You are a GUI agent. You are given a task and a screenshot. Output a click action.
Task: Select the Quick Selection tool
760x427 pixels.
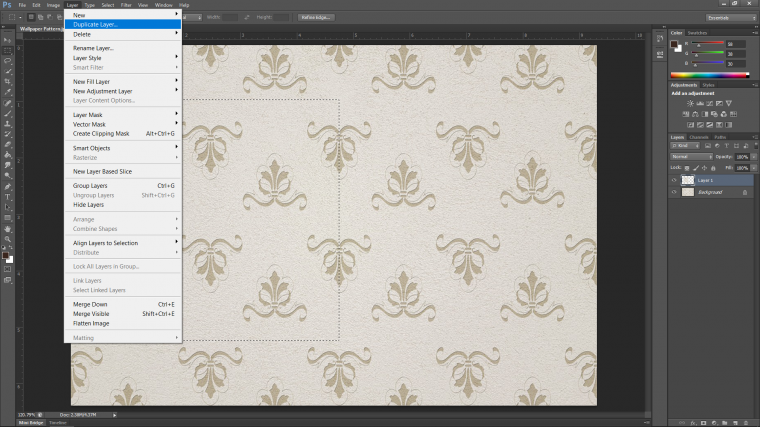click(7, 71)
